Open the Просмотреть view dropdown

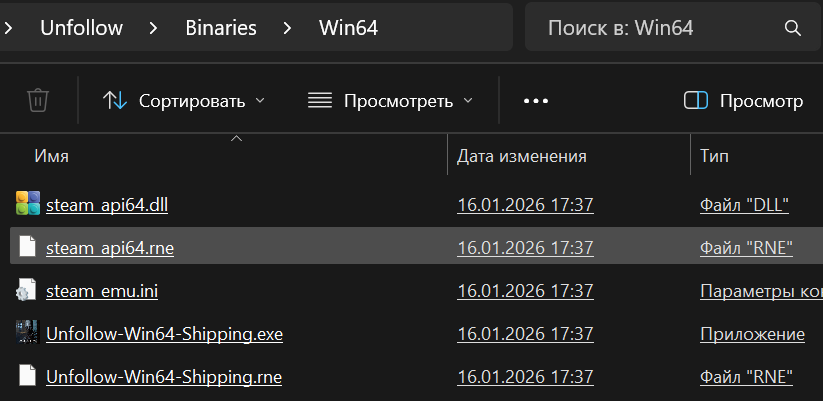tap(390, 100)
